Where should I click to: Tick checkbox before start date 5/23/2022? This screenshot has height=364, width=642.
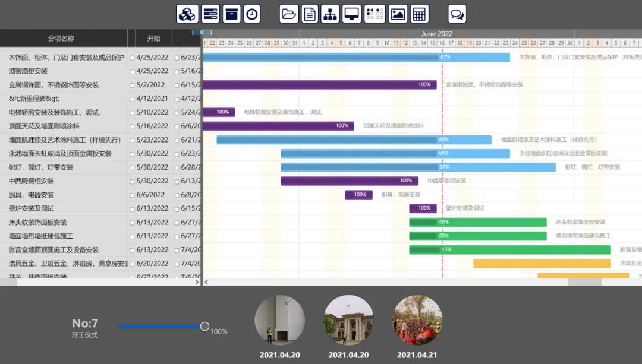[132, 140]
